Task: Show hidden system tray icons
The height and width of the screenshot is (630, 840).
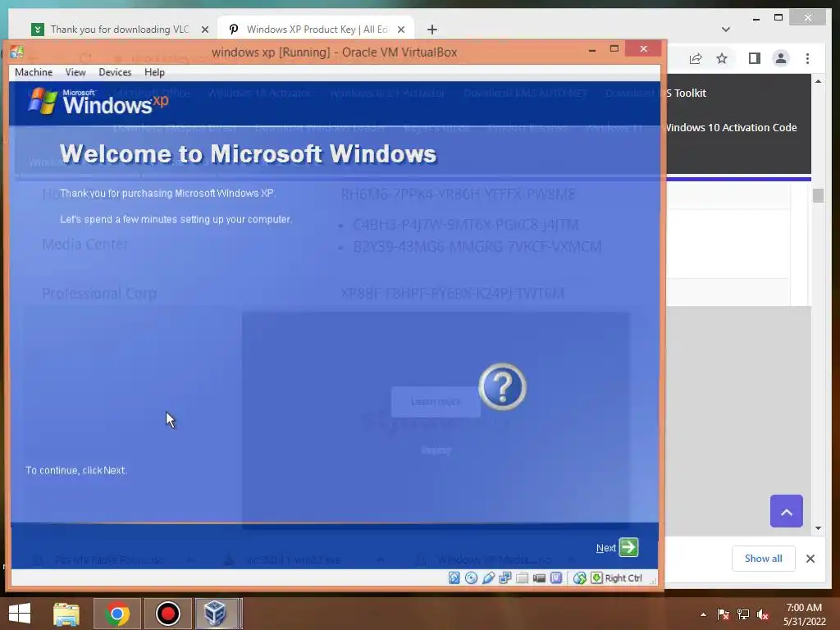Action: click(x=703, y=614)
